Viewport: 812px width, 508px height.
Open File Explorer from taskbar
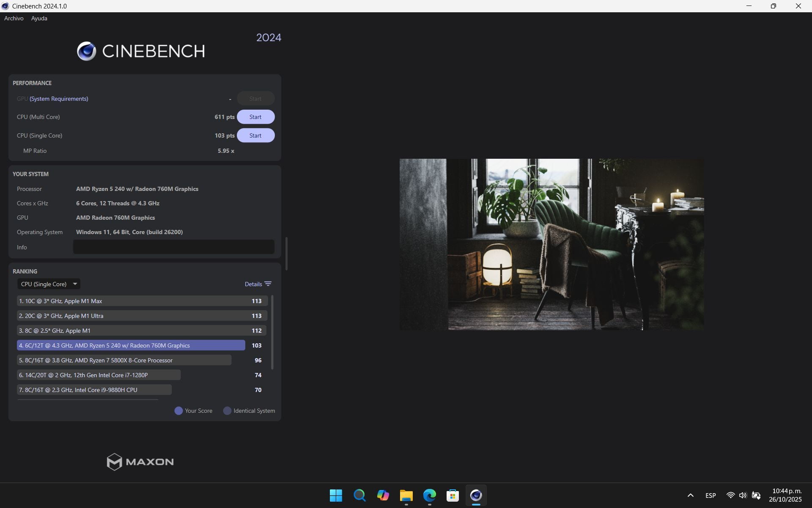click(406, 495)
